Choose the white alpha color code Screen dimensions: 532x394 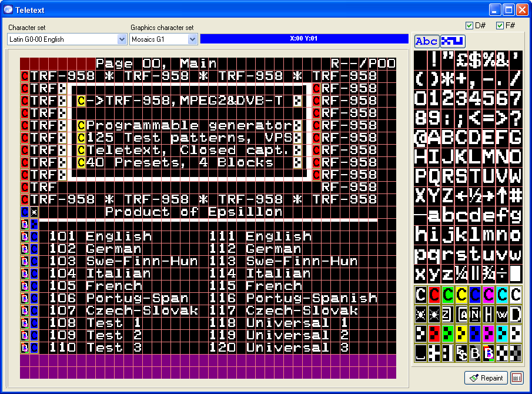click(x=516, y=295)
